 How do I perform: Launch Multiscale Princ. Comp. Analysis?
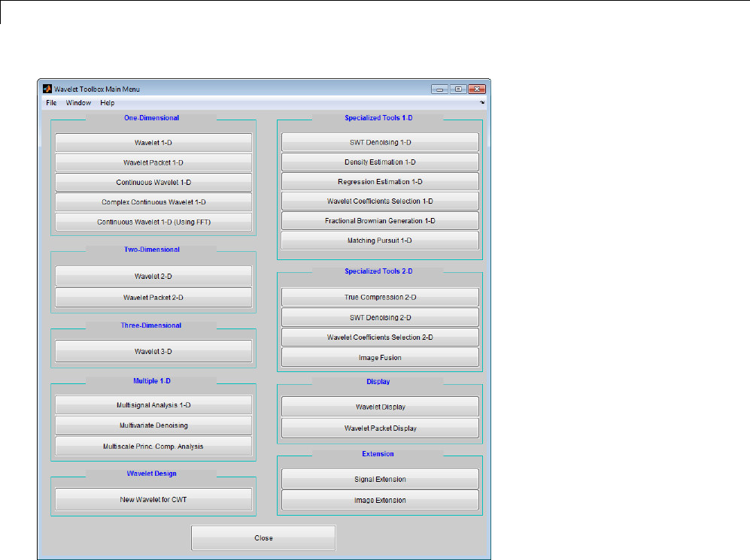153,446
